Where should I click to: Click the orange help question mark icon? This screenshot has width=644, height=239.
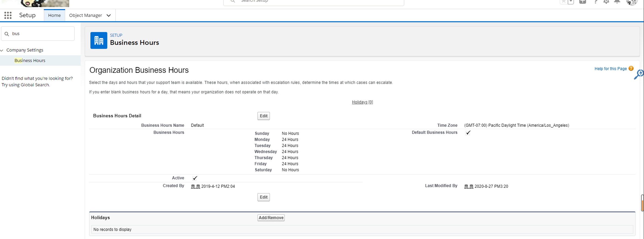click(631, 69)
